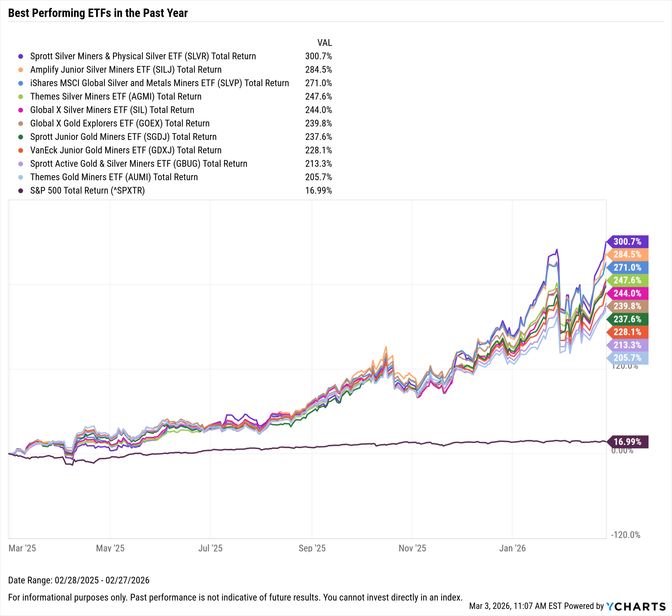
Task: Select the Global X Silver Miners ETF (SIL) legend label
Action: coord(112,110)
